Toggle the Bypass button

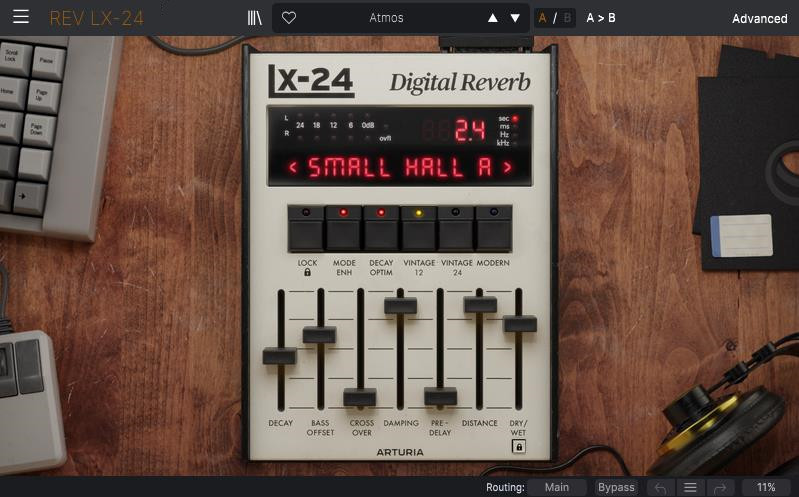point(616,487)
